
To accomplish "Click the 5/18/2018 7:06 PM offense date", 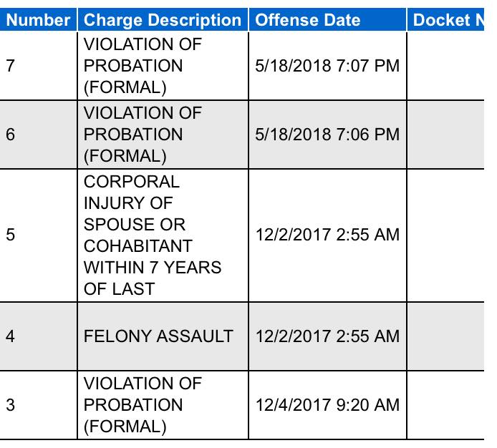I will point(327,135).
